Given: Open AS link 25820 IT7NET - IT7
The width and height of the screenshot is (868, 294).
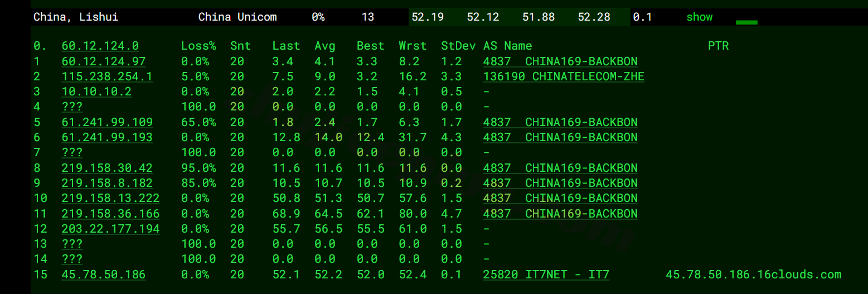Looking at the screenshot, I should tap(546, 274).
